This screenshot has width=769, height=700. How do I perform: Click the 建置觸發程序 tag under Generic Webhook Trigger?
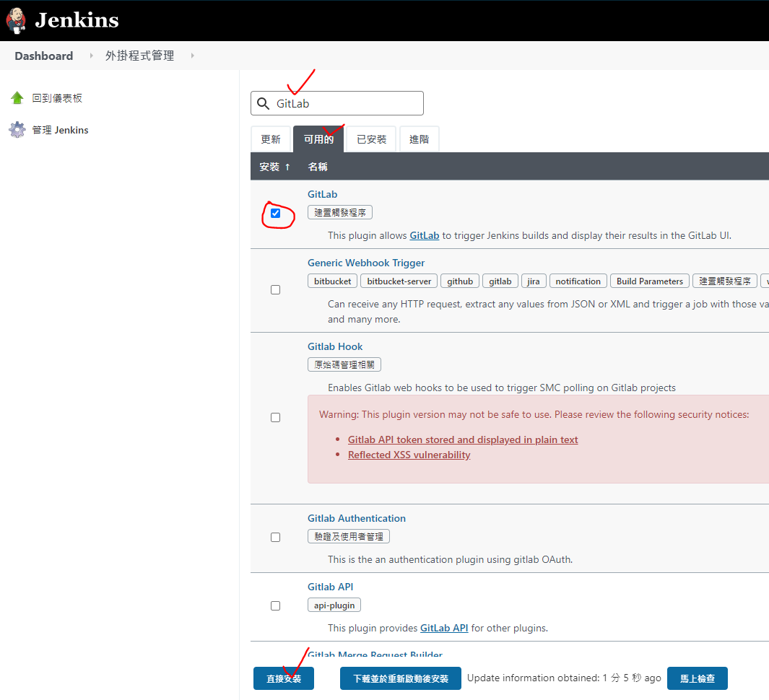(724, 281)
